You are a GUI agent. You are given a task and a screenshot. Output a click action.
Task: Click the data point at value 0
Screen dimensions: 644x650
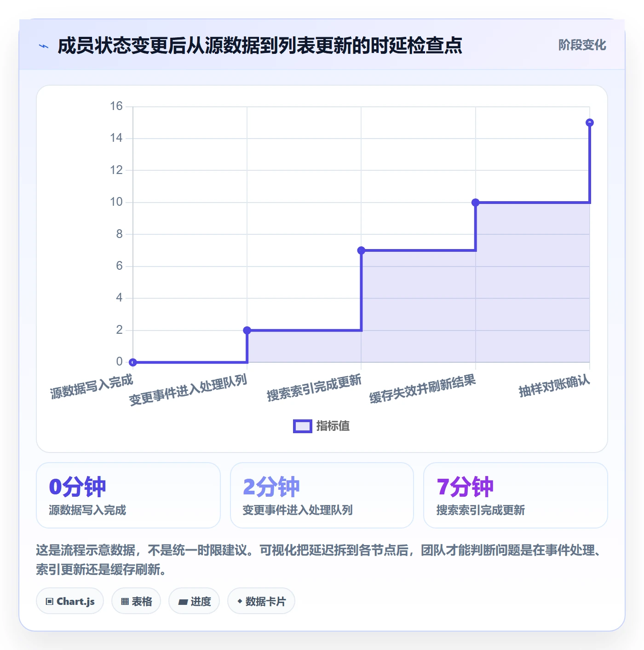pos(133,362)
